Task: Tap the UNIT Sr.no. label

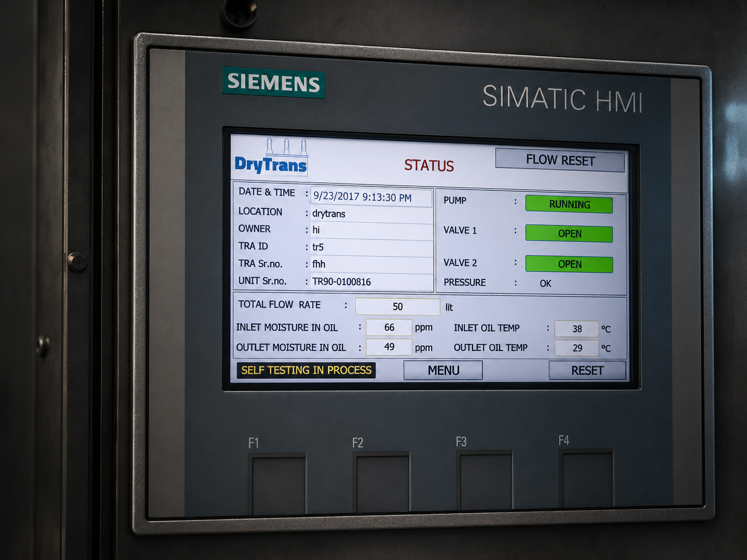Action: (x=262, y=281)
